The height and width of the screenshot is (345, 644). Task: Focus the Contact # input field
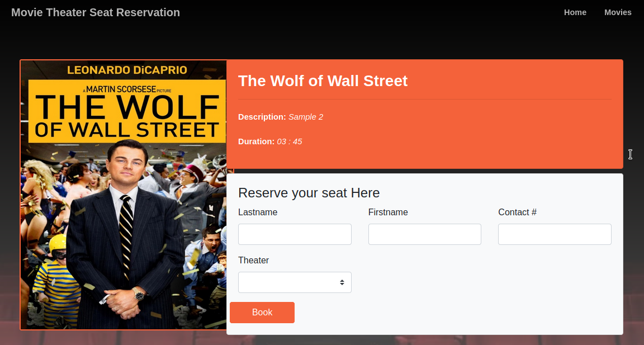[555, 234]
